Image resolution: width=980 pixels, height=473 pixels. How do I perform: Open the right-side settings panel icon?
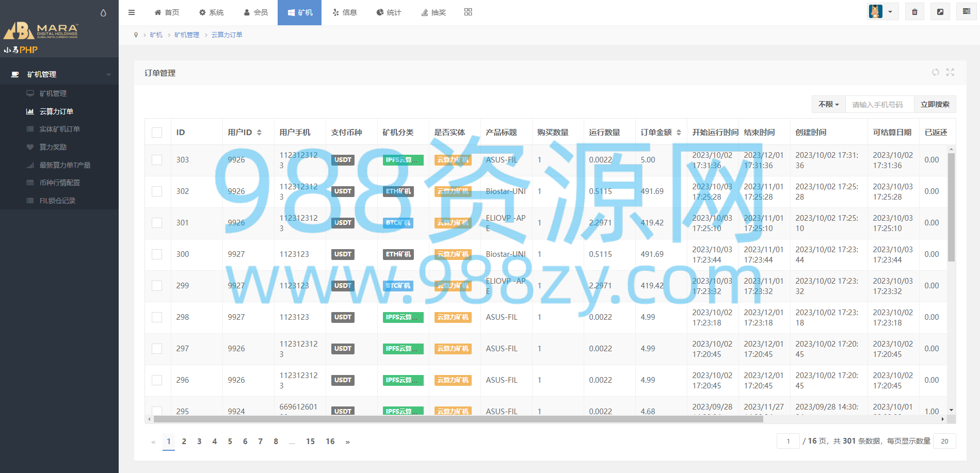pyautogui.click(x=967, y=12)
